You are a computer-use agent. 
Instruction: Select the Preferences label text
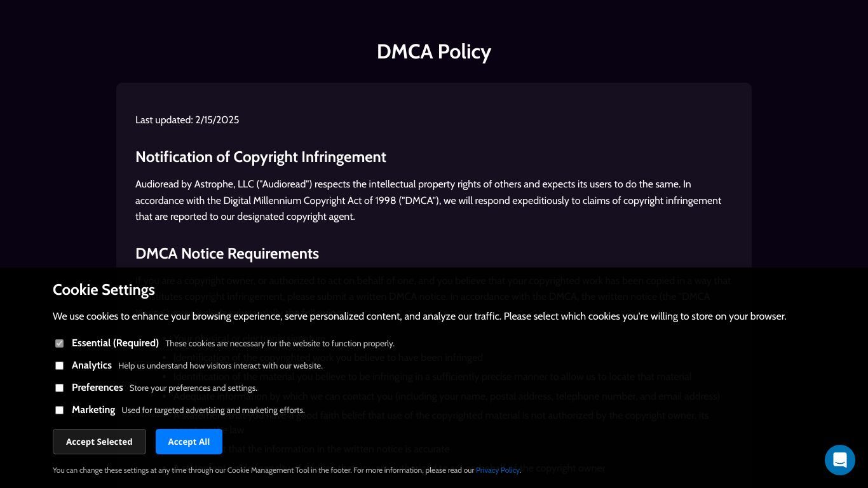(x=97, y=388)
